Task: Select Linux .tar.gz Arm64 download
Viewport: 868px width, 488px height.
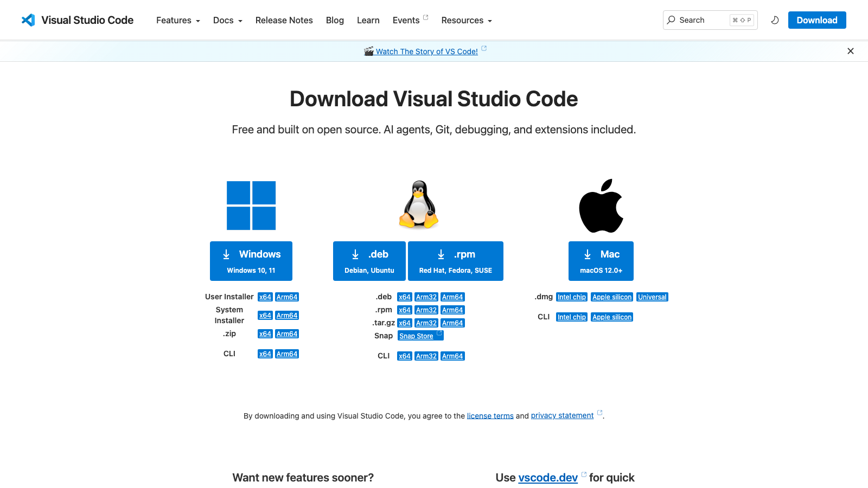Action: [x=452, y=323]
